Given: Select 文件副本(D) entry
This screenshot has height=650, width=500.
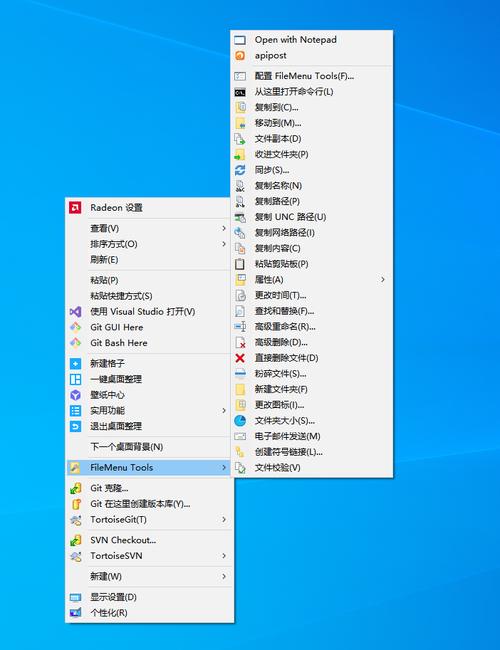Looking at the screenshot, I should click(x=311, y=139).
